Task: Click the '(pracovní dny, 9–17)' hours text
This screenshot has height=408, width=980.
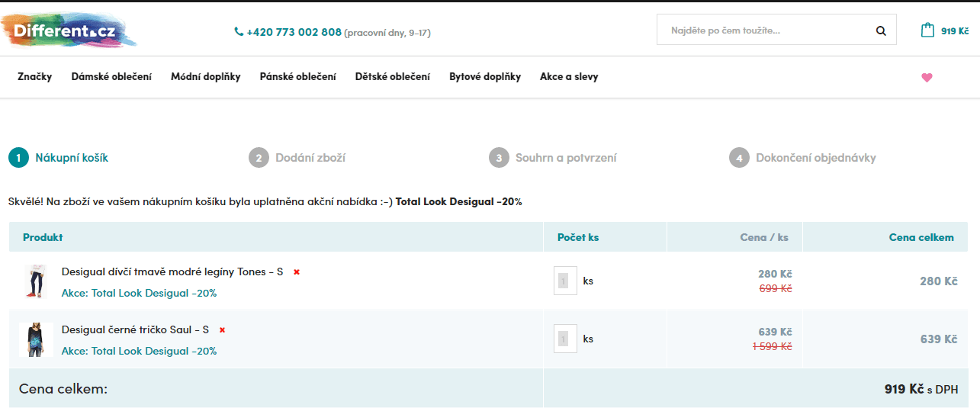Action: tap(387, 33)
